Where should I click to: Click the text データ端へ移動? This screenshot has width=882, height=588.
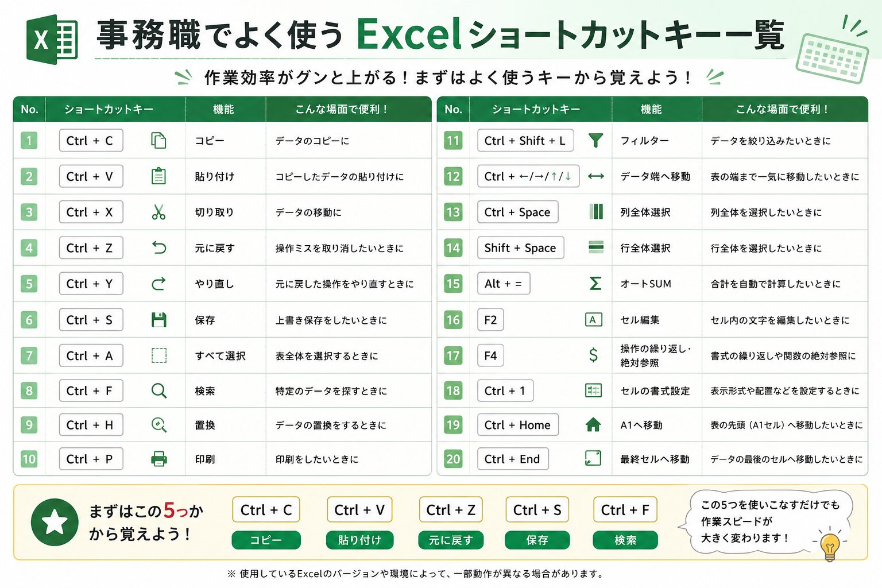click(x=655, y=176)
